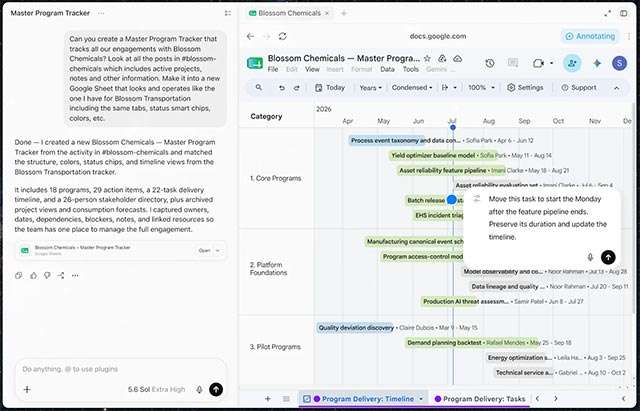Give thumbs up to the response
This screenshot has width=640, height=411.
click(33, 275)
